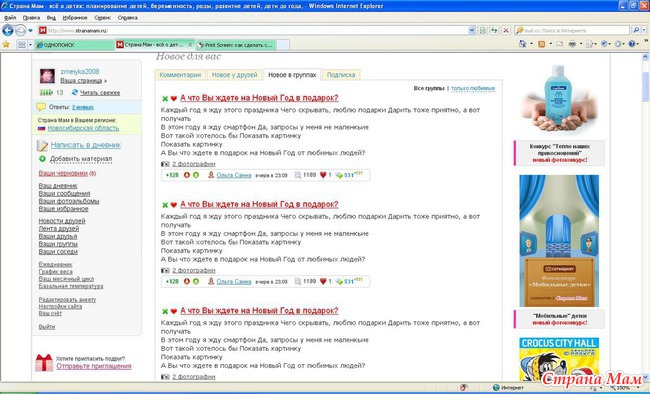Click the mail.ru search box
Screen dimensions: 650x394
tap(572, 30)
